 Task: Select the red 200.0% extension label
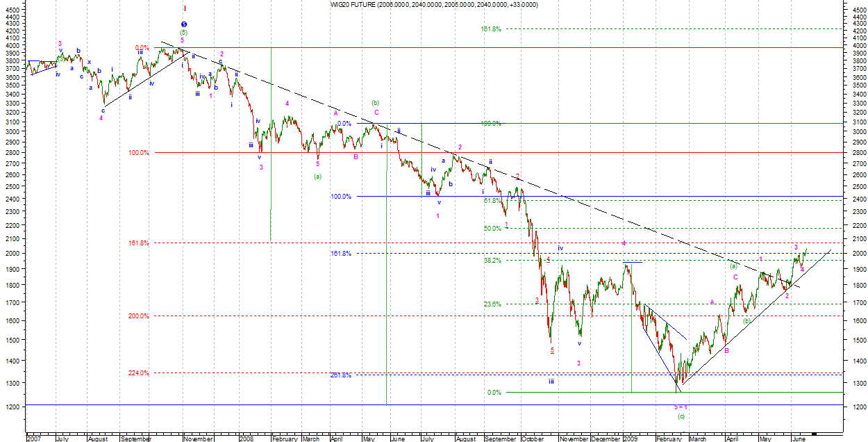[x=138, y=316]
